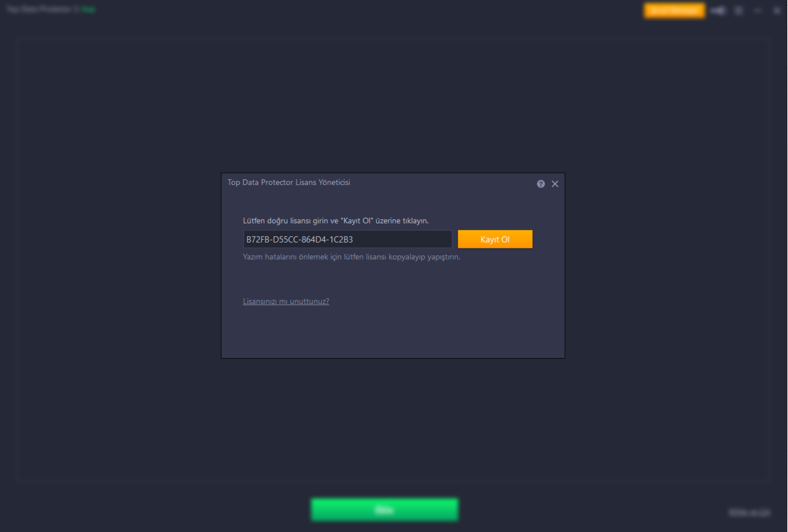Open the Lisansınızı mı unuttunuz? link
This screenshot has height=532, width=788.
pos(286,301)
